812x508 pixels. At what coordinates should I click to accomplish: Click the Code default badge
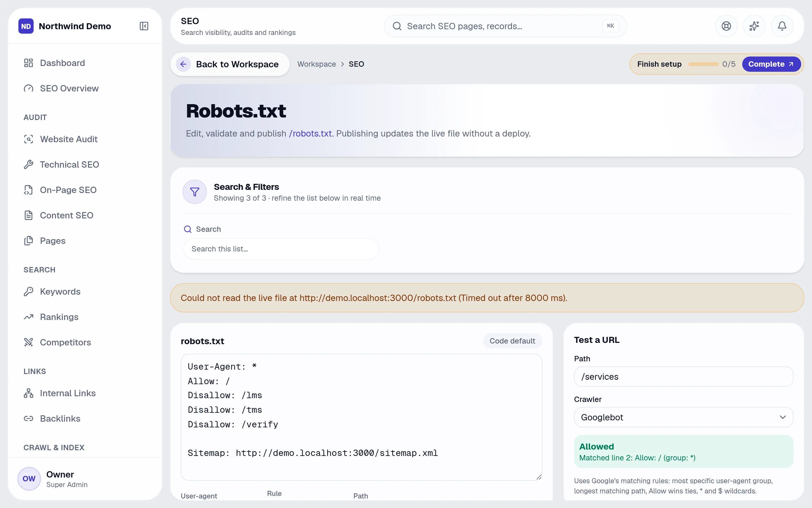pos(512,341)
